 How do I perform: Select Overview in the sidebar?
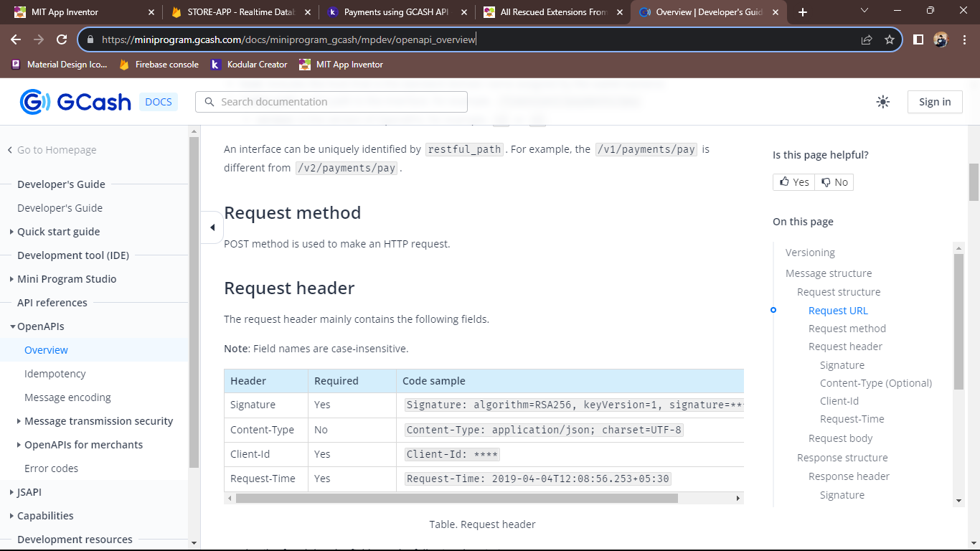(46, 350)
